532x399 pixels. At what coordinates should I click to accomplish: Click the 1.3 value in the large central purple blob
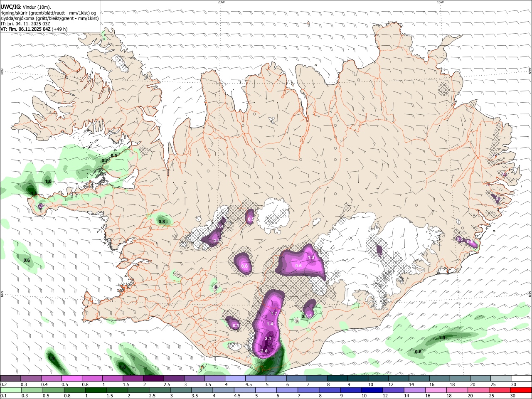311,258
